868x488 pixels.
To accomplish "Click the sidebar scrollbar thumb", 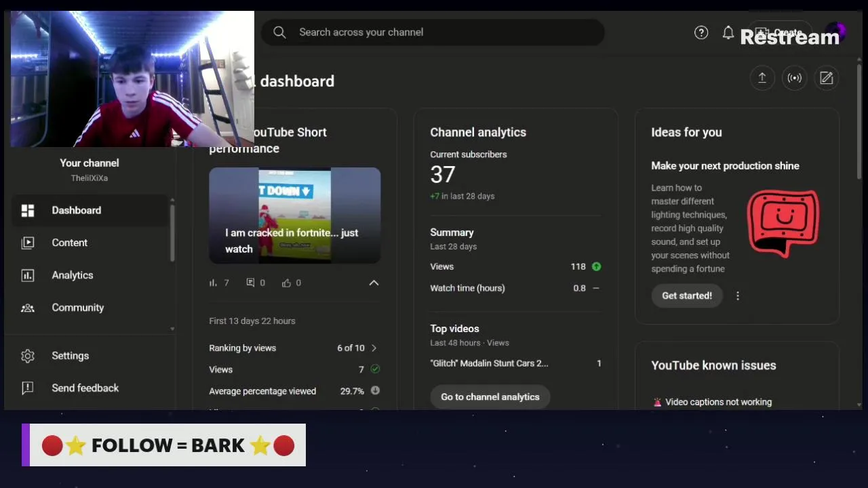I will 172,232.
